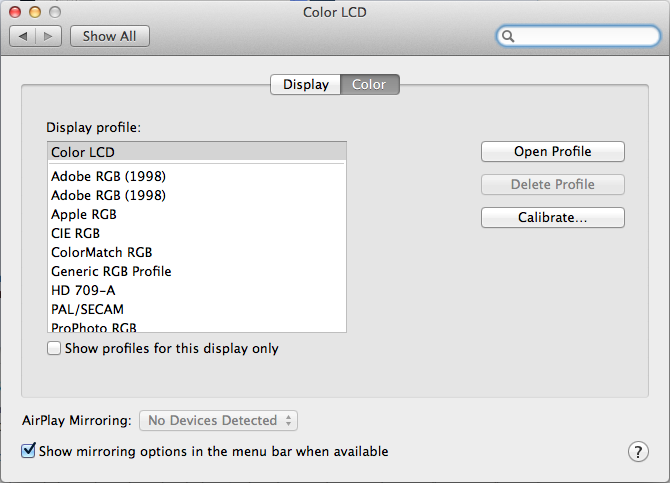The image size is (670, 483).
Task: Open the AirPlay Mirroring dropdown
Action: 219,421
